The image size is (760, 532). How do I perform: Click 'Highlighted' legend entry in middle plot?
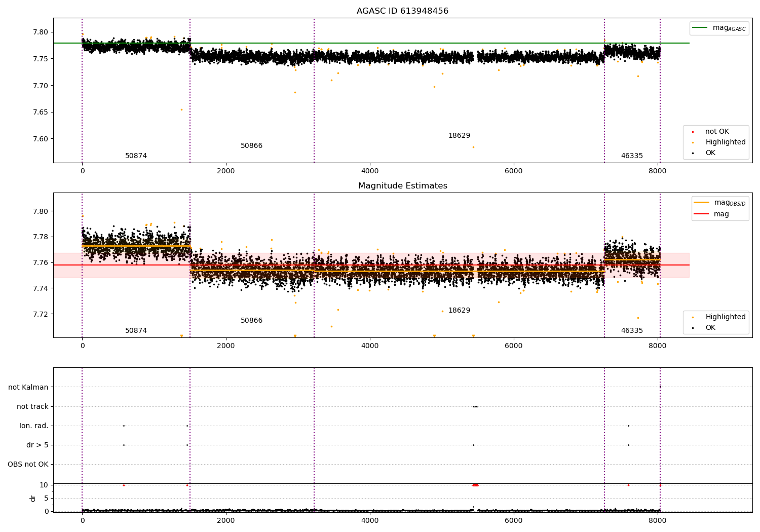point(719,317)
